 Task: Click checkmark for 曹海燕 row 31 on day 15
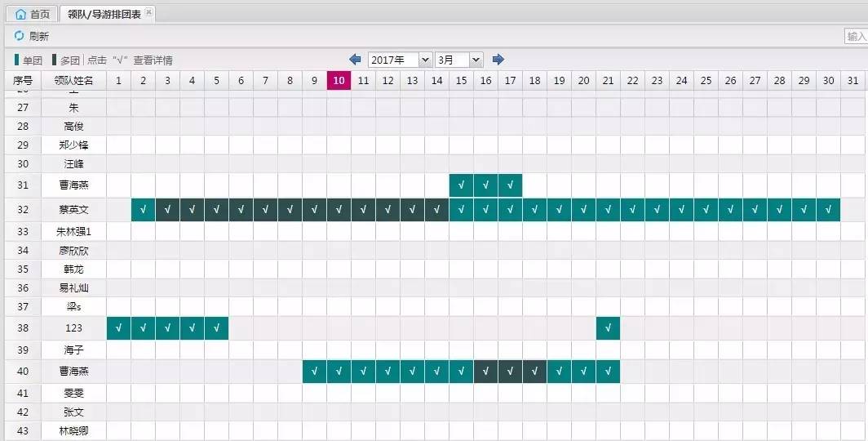pyautogui.click(x=462, y=185)
